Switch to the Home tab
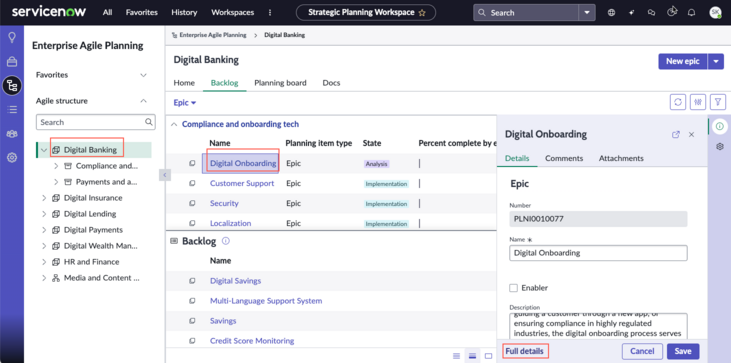The image size is (731, 363). click(x=184, y=83)
